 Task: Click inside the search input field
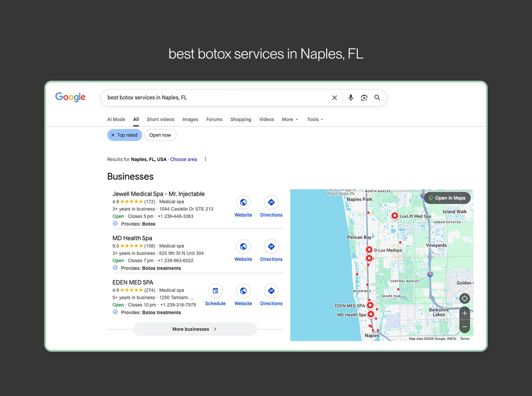point(217,98)
